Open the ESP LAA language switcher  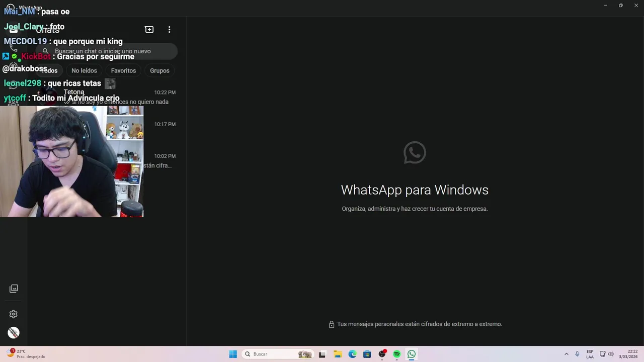point(590,354)
